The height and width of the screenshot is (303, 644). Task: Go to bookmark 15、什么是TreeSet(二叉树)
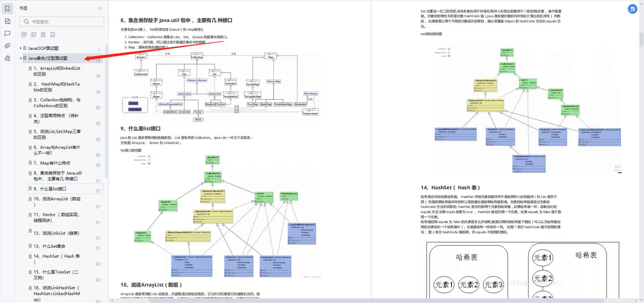pyautogui.click(x=56, y=275)
